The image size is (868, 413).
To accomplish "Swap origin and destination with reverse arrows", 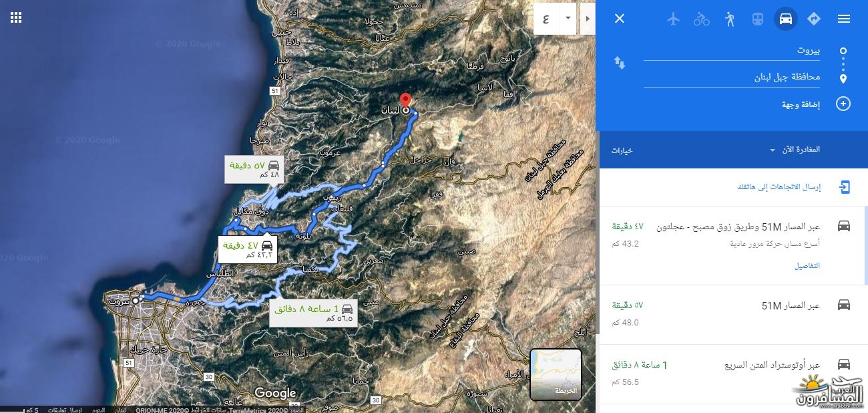I will [x=620, y=63].
